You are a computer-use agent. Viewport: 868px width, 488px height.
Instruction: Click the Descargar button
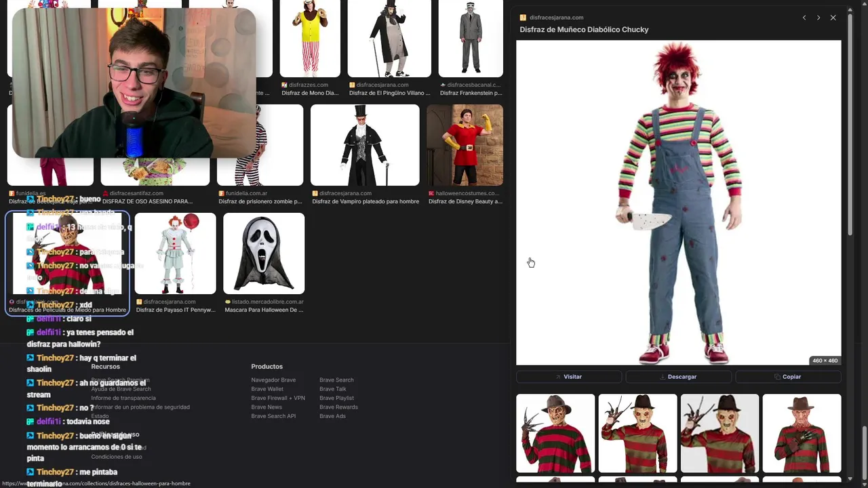point(678,377)
